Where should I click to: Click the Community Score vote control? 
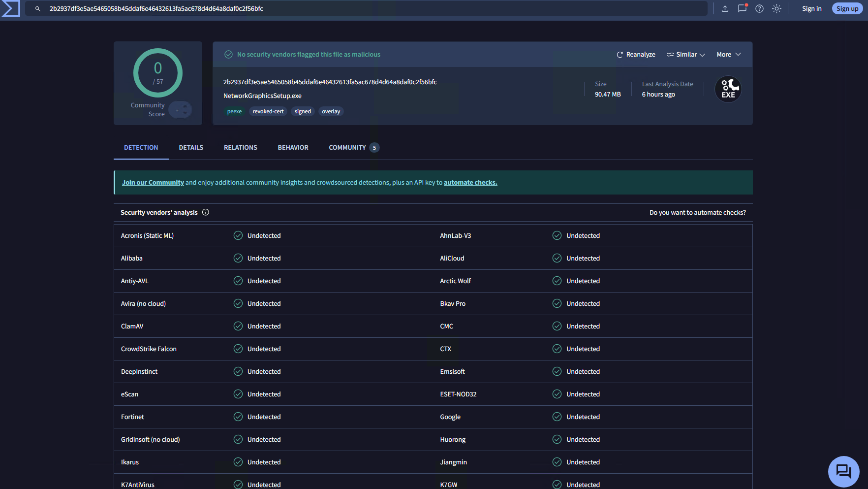[x=180, y=109]
